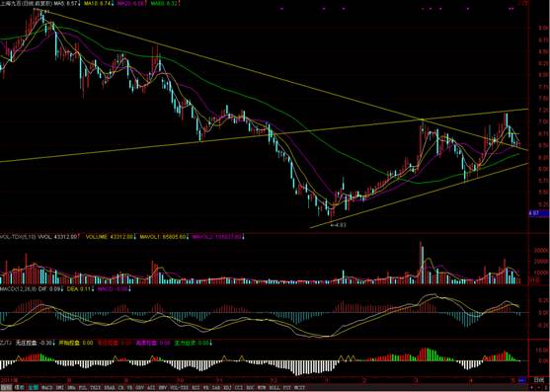Click the MAVOL1 65805.60 readout
550x392 pixels.
[x=164, y=237]
